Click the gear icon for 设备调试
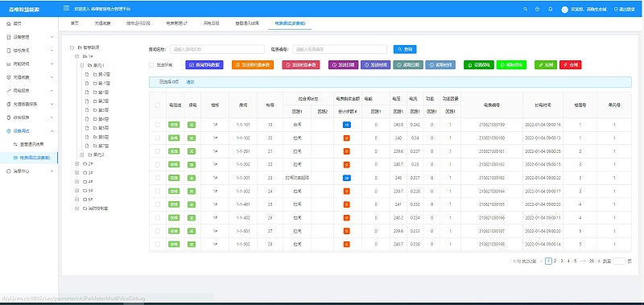The image size is (644, 305). pos(9,131)
